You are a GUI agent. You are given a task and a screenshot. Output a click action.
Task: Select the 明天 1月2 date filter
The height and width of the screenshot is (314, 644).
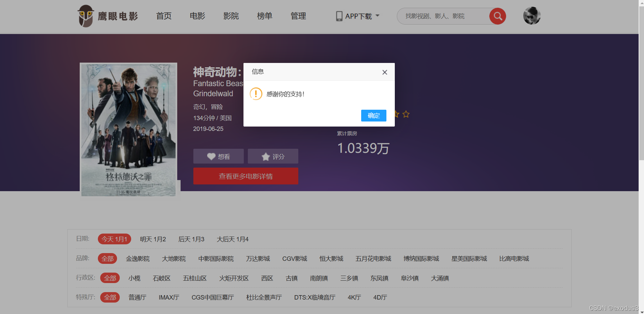click(153, 239)
